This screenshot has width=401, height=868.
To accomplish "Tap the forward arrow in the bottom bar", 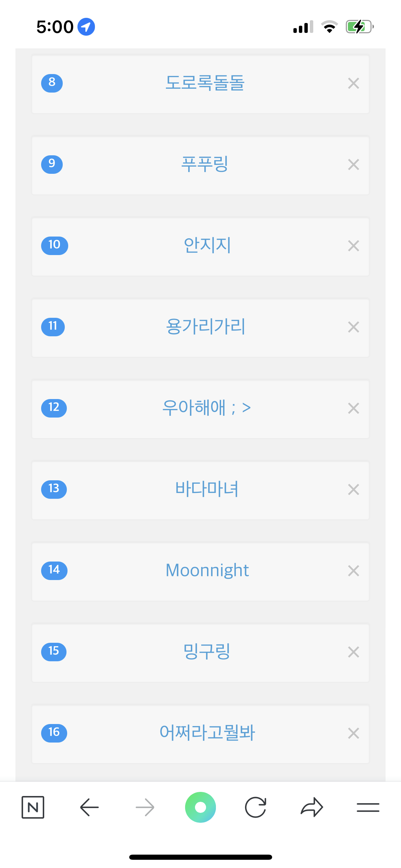I will [x=145, y=807].
